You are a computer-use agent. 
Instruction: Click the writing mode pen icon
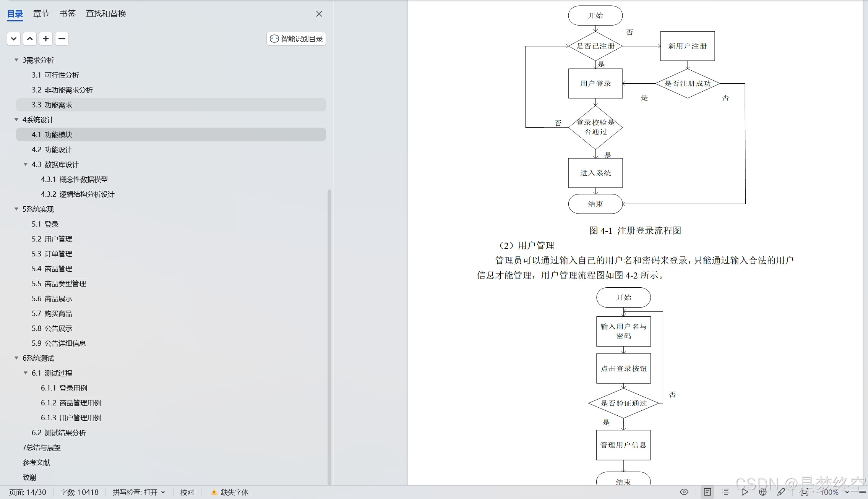tap(781, 492)
